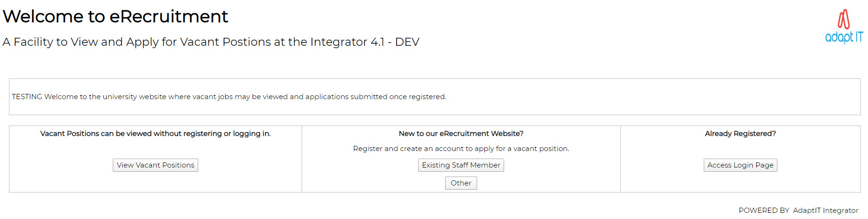Open the Access Login Page button
This screenshot has height=219, width=868.
pos(740,165)
